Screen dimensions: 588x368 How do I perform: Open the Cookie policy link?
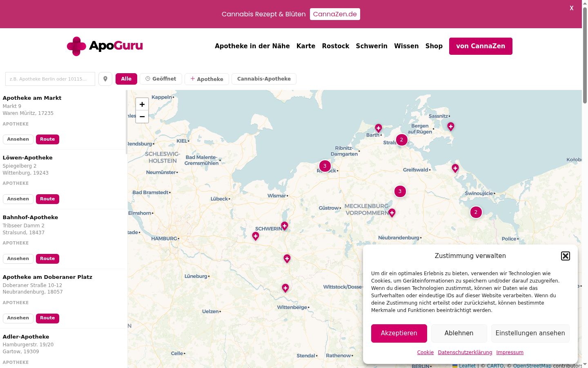point(425,352)
